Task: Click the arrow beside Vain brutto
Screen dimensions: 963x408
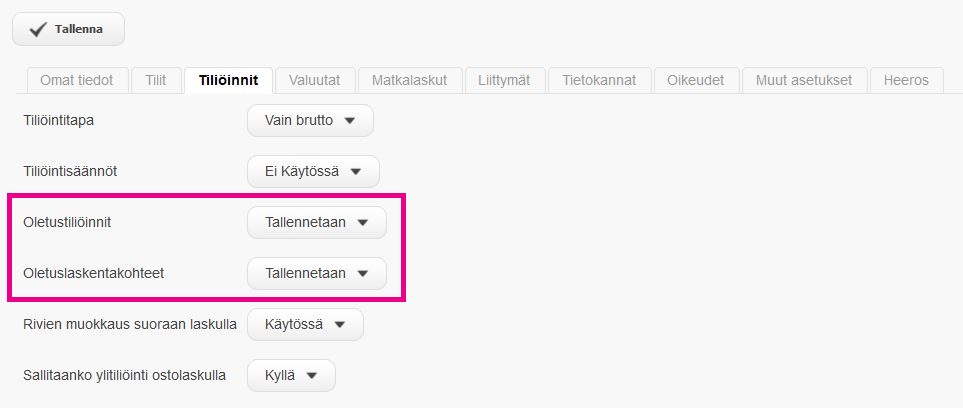Action: coord(349,121)
